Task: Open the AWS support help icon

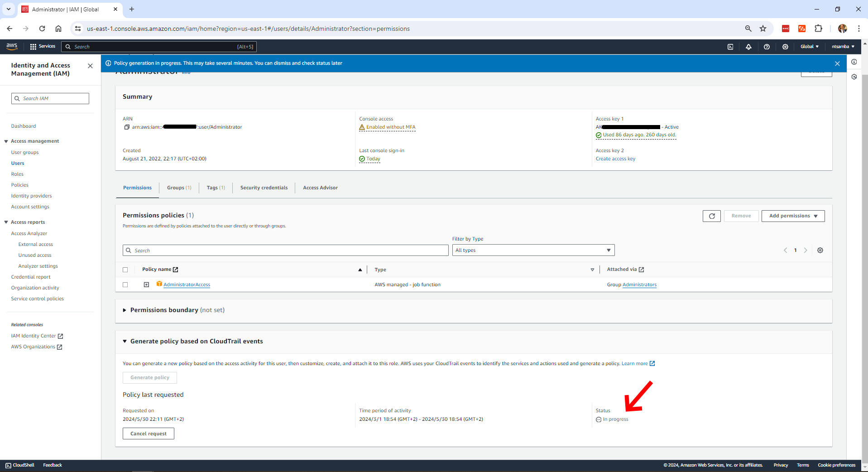Action: coord(767,47)
